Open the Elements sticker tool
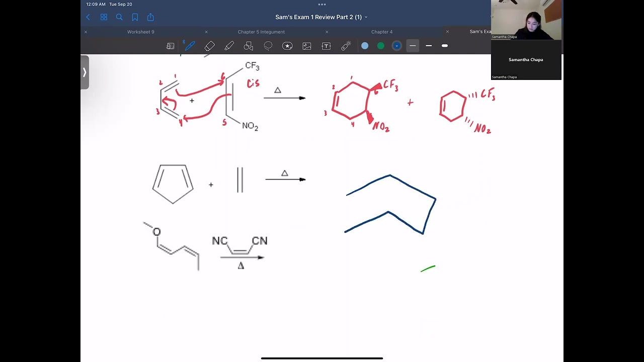 (x=287, y=46)
